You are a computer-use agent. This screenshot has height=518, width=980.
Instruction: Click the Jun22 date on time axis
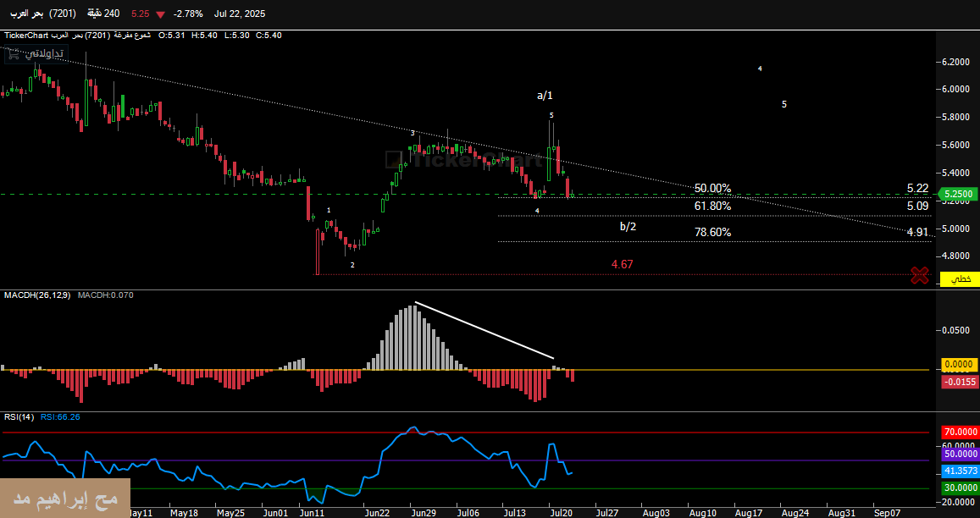(378, 512)
